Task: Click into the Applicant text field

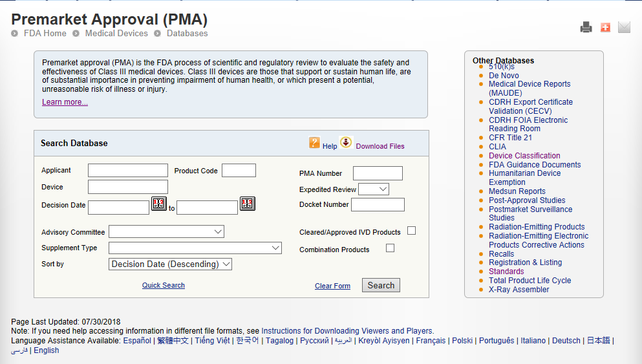Action: pos(127,171)
